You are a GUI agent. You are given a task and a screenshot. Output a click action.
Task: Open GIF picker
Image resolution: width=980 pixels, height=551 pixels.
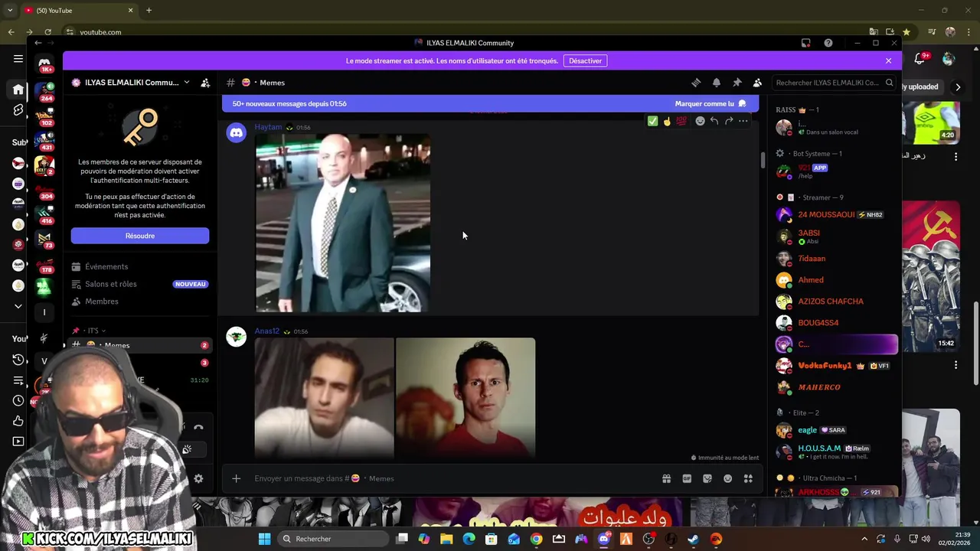pyautogui.click(x=687, y=478)
